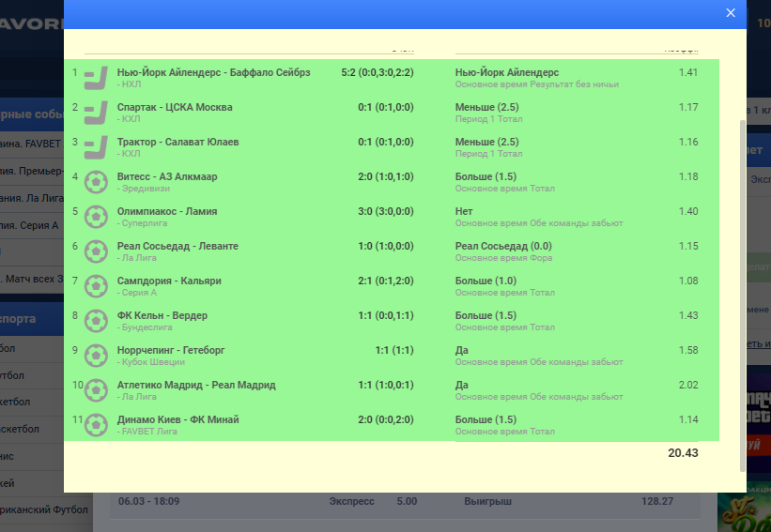Click coefficient 1.58

coord(688,350)
